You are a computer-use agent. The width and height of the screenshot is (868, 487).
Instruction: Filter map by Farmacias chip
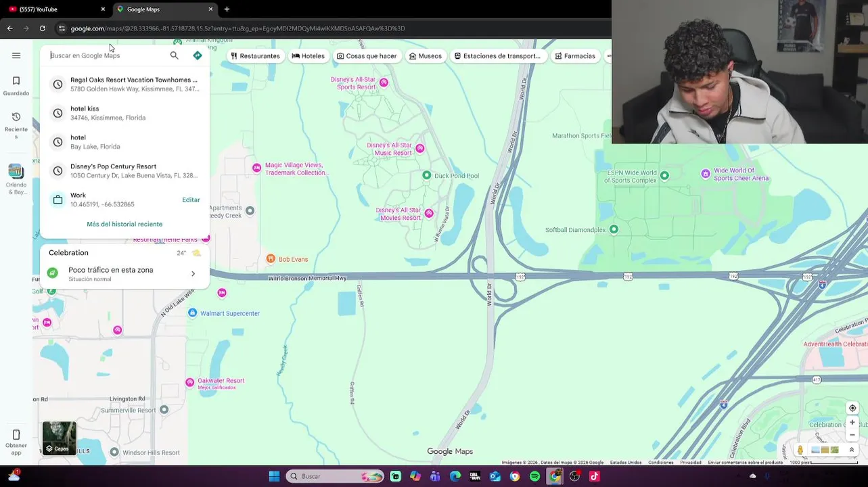tap(575, 56)
